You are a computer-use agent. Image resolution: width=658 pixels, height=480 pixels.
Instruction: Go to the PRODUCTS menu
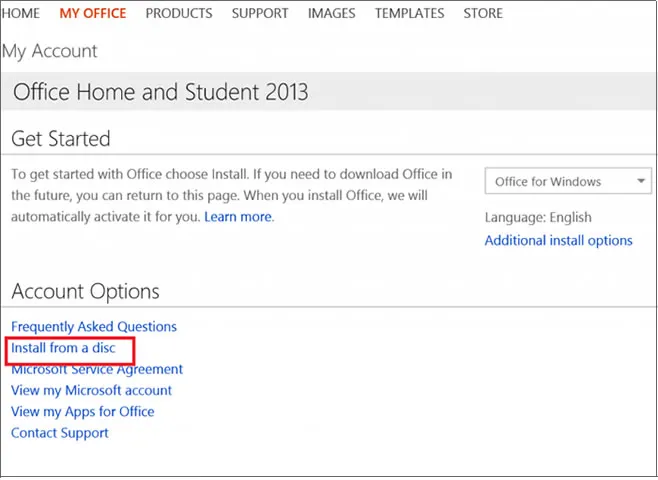tap(179, 13)
